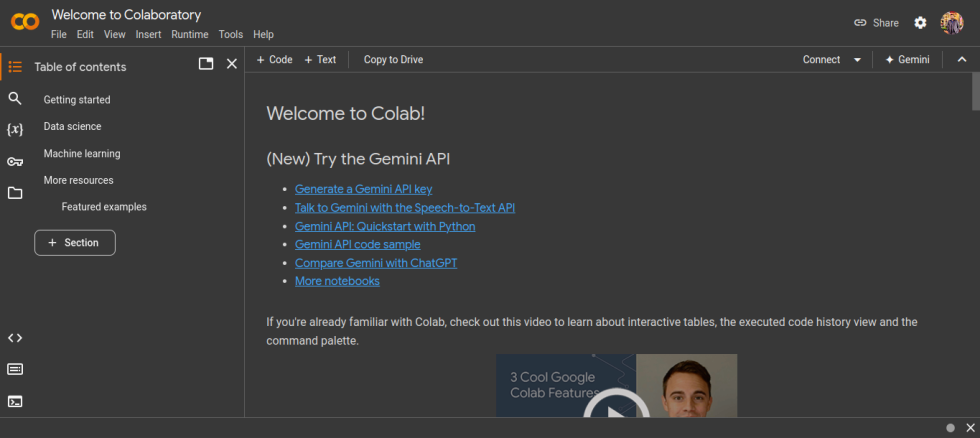
Task: Open the Command palette icon
Action: click(15, 369)
